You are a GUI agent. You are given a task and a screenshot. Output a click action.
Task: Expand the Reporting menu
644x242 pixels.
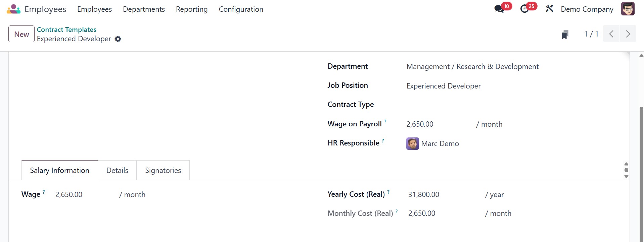click(x=192, y=9)
